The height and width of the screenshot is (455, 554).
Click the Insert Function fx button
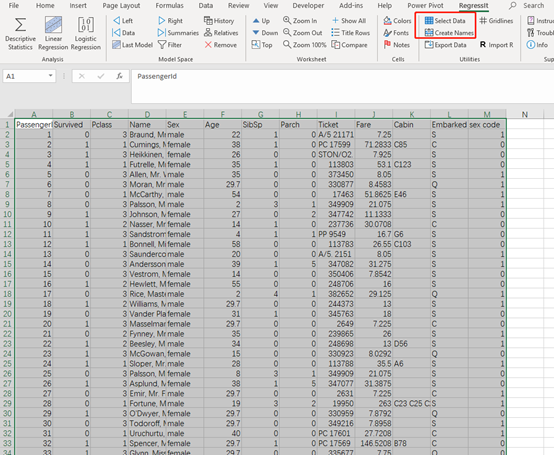(x=119, y=76)
